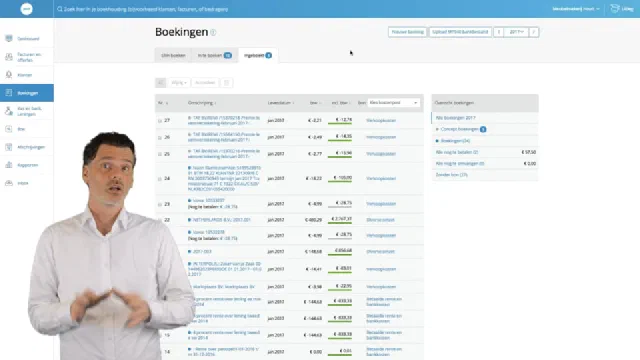Switch to the In te boeken tab

click(x=215, y=56)
